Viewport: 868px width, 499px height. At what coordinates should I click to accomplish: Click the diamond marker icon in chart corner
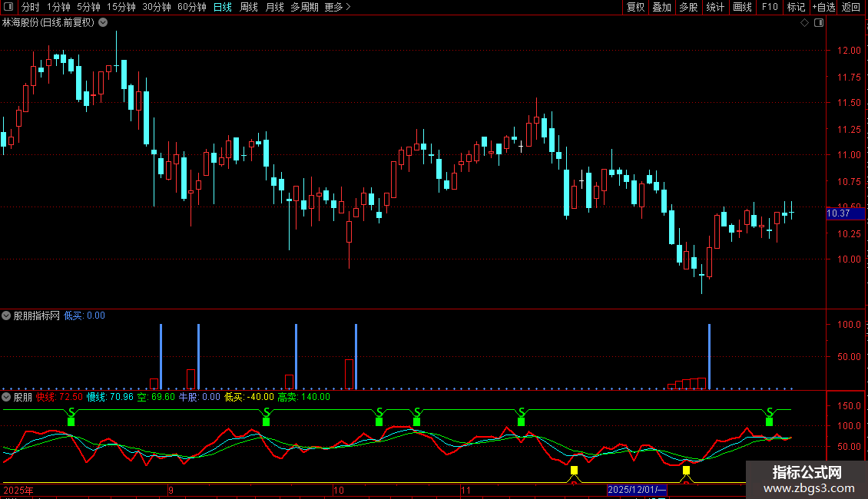coord(805,23)
